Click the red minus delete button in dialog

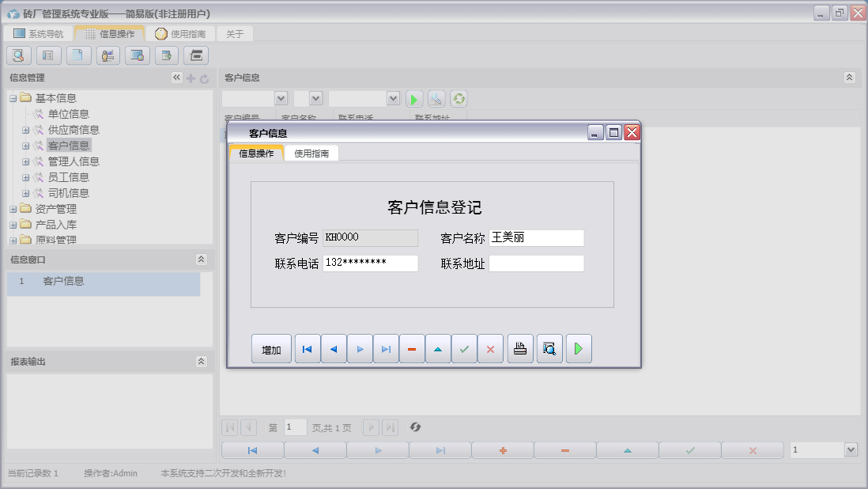(x=412, y=349)
